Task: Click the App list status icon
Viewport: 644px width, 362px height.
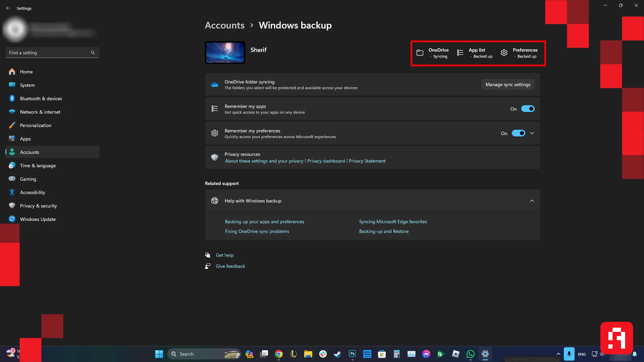Action: [x=460, y=53]
